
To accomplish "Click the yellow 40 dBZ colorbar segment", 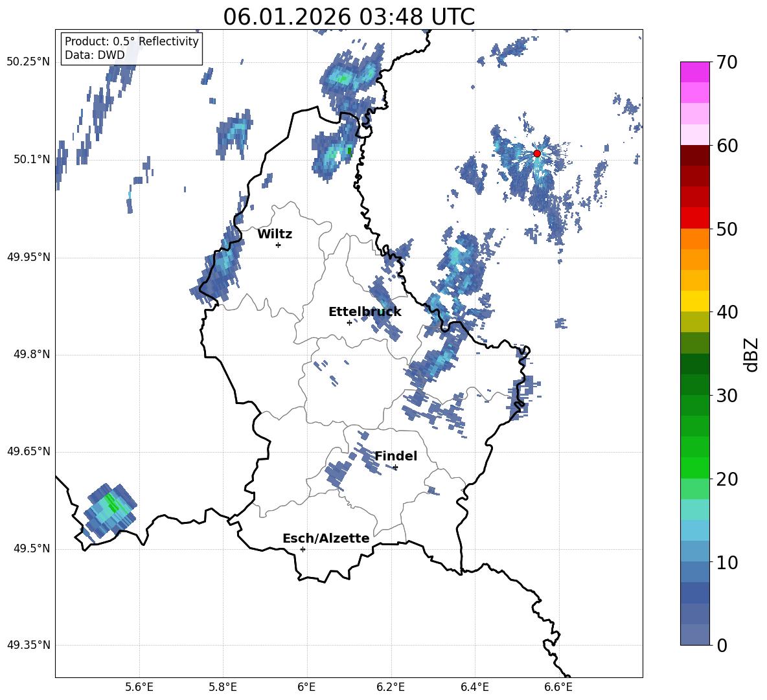I will point(694,301).
